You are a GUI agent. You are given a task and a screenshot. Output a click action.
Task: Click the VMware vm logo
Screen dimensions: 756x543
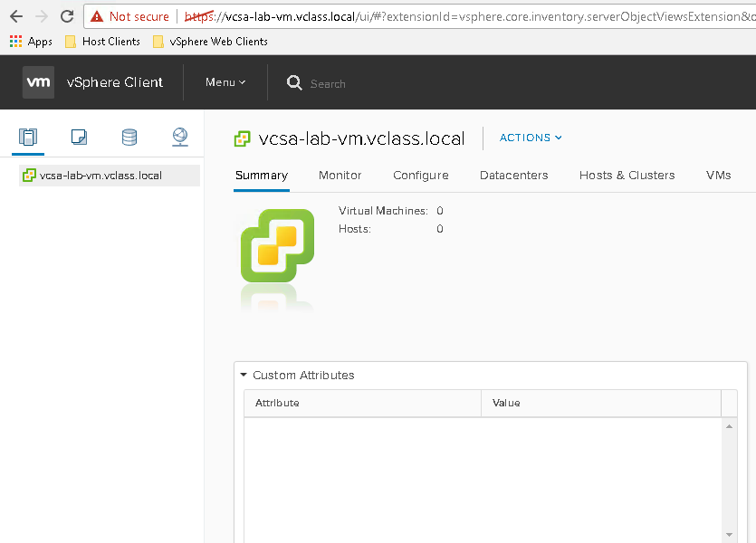(39, 82)
